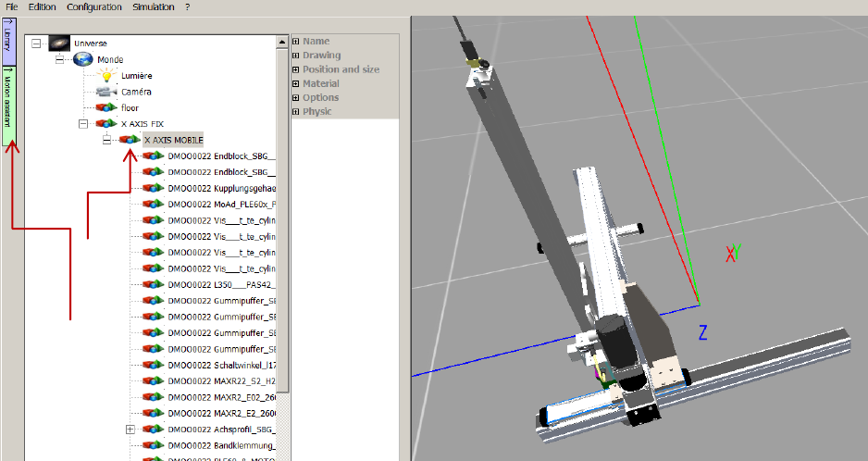
Task: Click the floor object icon
Action: pos(106,107)
